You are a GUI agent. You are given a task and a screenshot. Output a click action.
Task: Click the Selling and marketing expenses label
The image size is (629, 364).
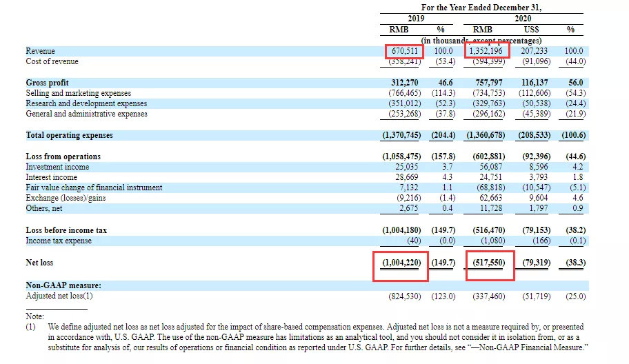tap(78, 93)
